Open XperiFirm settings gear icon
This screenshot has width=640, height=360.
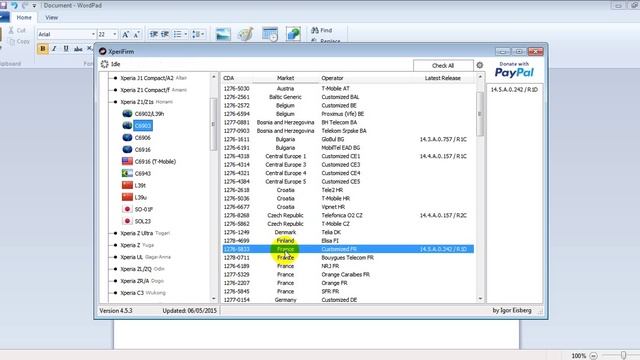480,65
